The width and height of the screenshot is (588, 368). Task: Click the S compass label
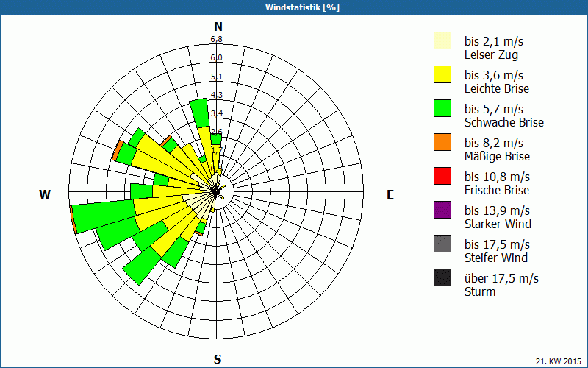218,360
